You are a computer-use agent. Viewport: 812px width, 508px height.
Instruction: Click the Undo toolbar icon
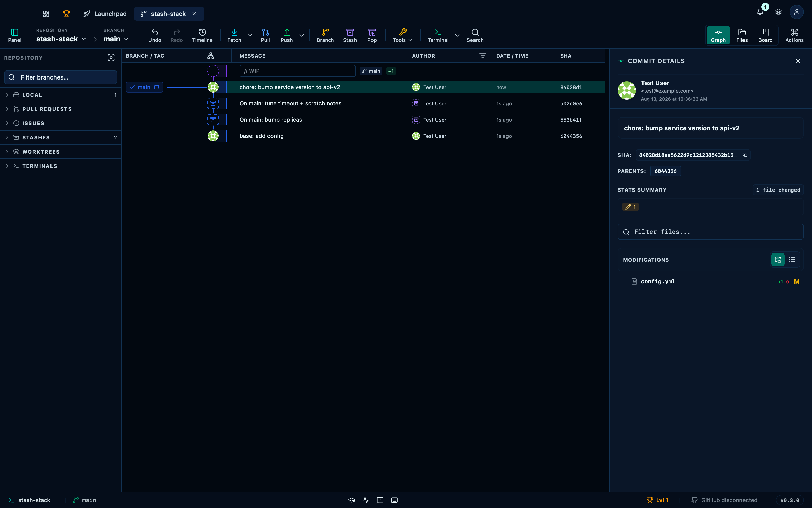point(154,35)
